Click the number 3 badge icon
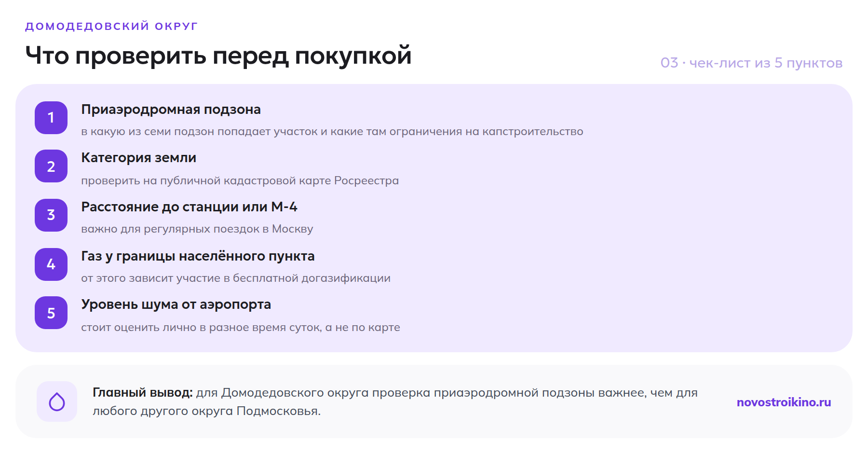 click(51, 215)
